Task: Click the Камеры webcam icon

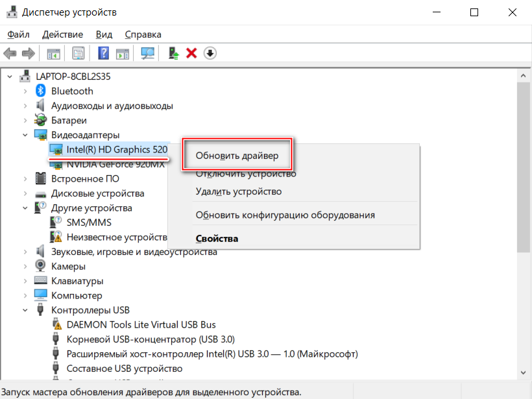Action: tap(40, 266)
